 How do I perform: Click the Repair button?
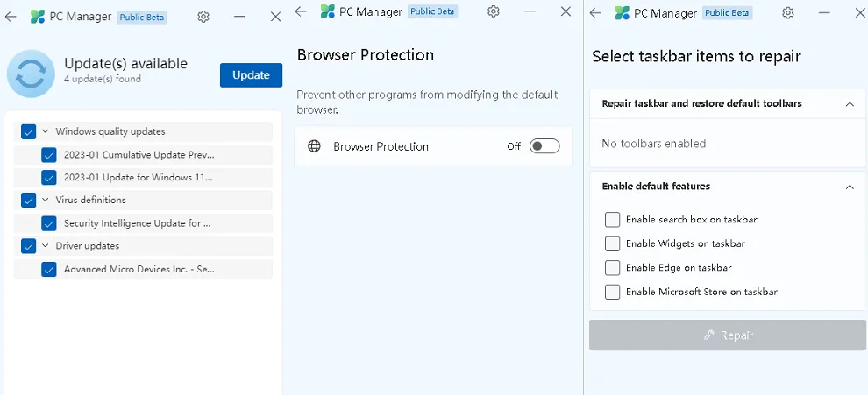tap(728, 335)
